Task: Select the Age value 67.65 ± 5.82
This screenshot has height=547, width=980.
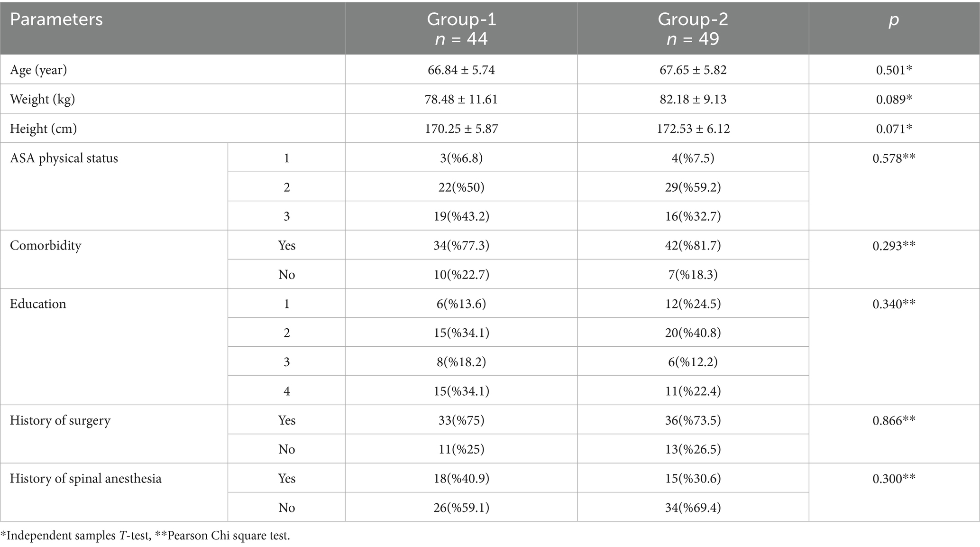Action: [693, 70]
